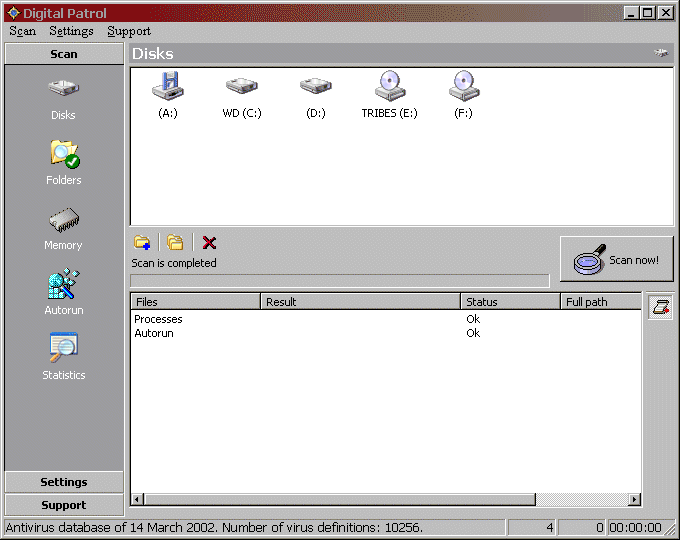Minimize the Digital Patrol window
The height and width of the screenshot is (540, 680).
pos(631,13)
